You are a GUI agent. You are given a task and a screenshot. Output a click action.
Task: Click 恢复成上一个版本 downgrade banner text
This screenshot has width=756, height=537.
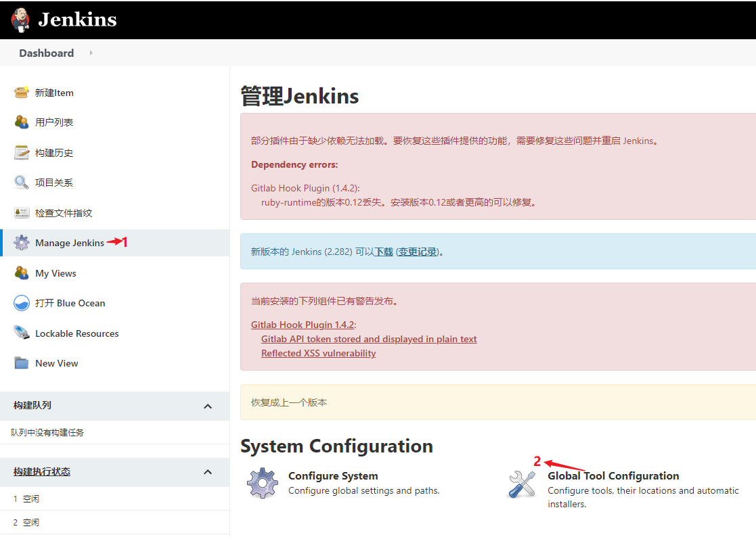289,402
